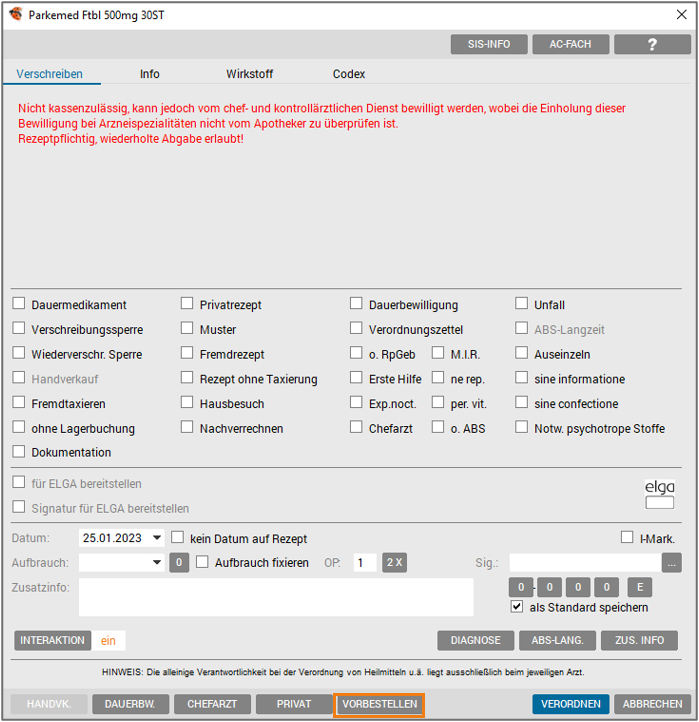Viewport: 699px width, 722px height.
Task: Mark as Privatrezept
Action: tap(187, 303)
